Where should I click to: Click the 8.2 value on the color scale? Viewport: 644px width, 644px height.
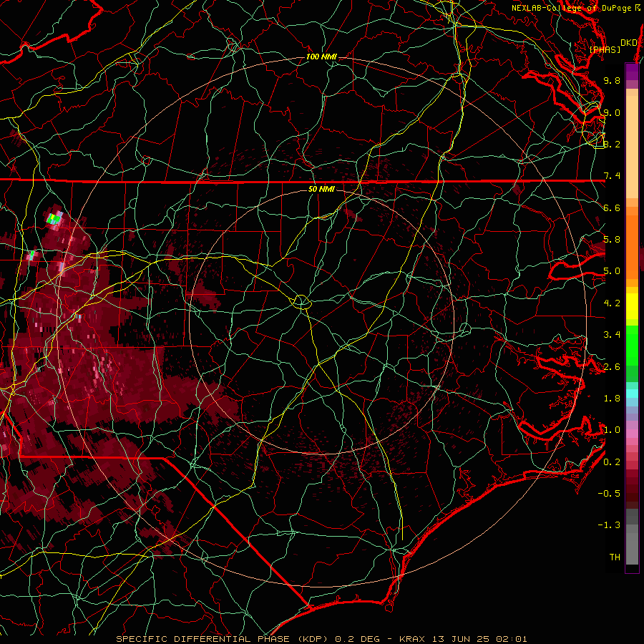(x=612, y=144)
